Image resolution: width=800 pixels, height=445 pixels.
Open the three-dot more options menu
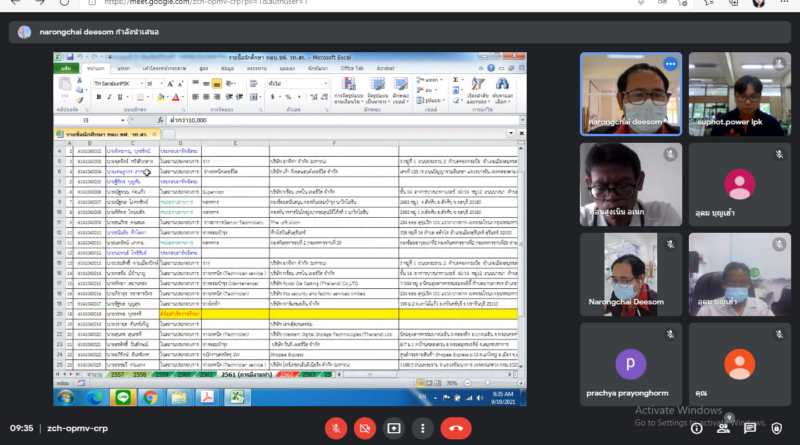pyautogui.click(x=423, y=428)
